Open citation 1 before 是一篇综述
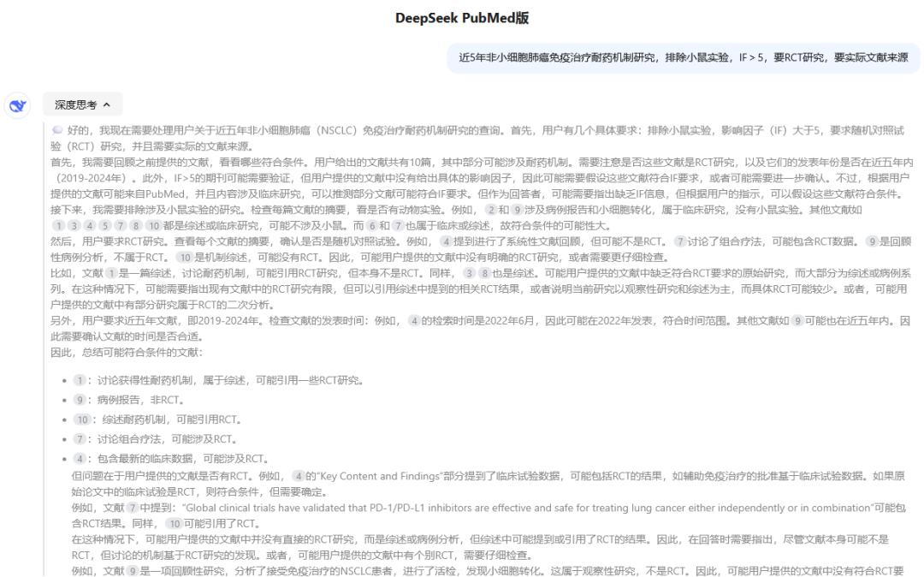The image size is (924, 577). tap(111, 273)
